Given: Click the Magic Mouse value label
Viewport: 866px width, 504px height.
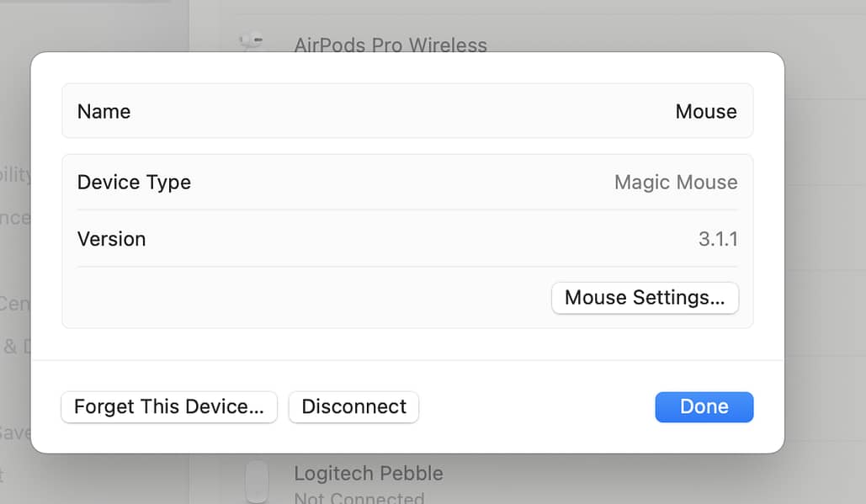Looking at the screenshot, I should pyautogui.click(x=675, y=182).
